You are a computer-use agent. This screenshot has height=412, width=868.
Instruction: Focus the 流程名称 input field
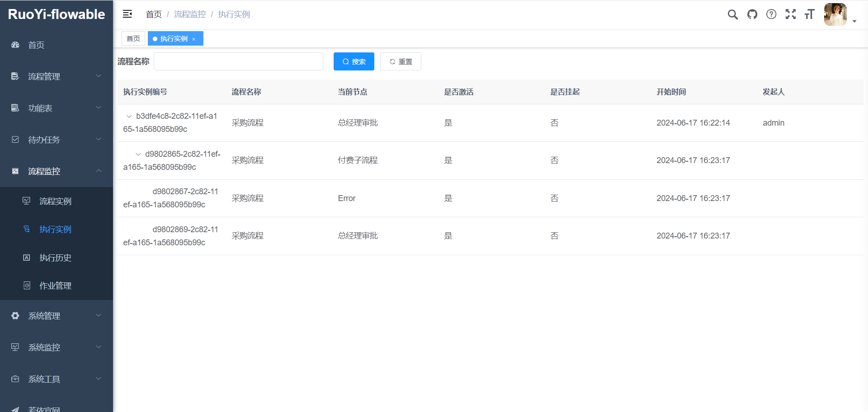pos(238,61)
